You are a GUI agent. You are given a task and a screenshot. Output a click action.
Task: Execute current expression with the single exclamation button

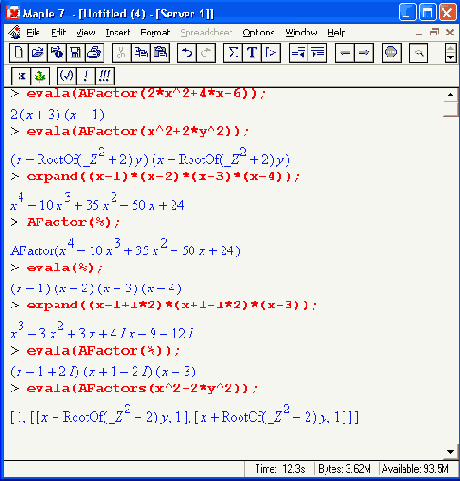point(86,76)
